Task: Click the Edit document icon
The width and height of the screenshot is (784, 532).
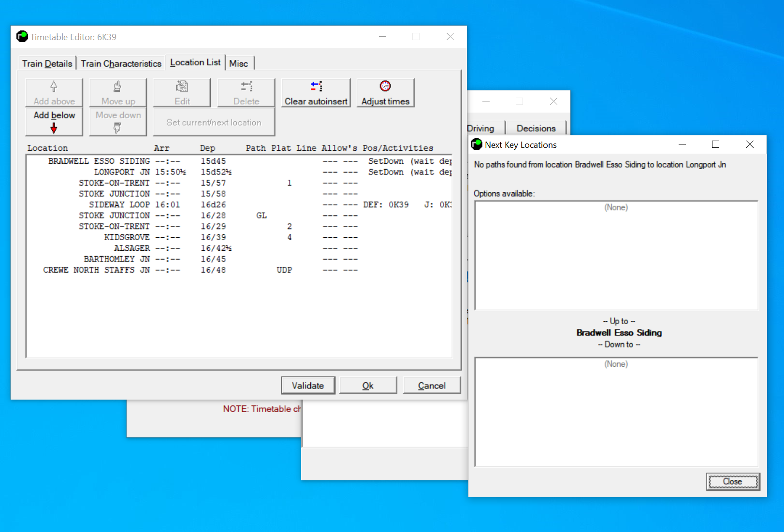Action: point(182,86)
